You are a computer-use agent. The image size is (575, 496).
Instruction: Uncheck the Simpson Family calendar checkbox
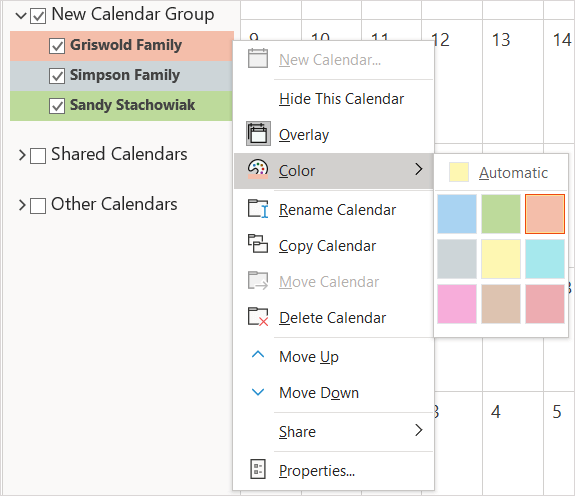click(x=57, y=76)
